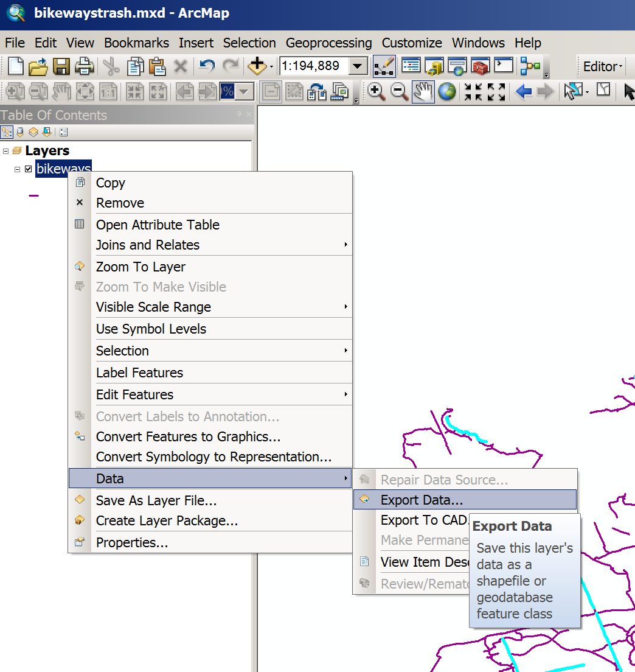The width and height of the screenshot is (635, 672).
Task: Uncheck the bikeways layer visibility checkbox
Action: [28, 169]
